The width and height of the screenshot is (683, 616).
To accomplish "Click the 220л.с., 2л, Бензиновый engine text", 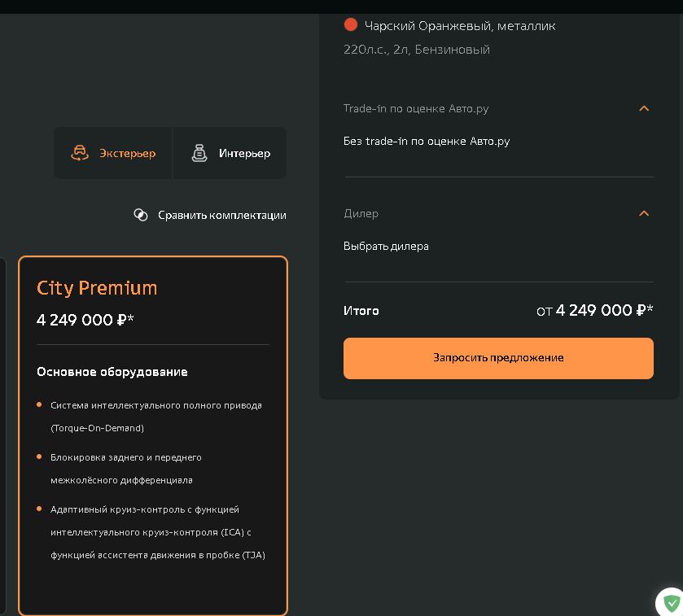I will [417, 50].
